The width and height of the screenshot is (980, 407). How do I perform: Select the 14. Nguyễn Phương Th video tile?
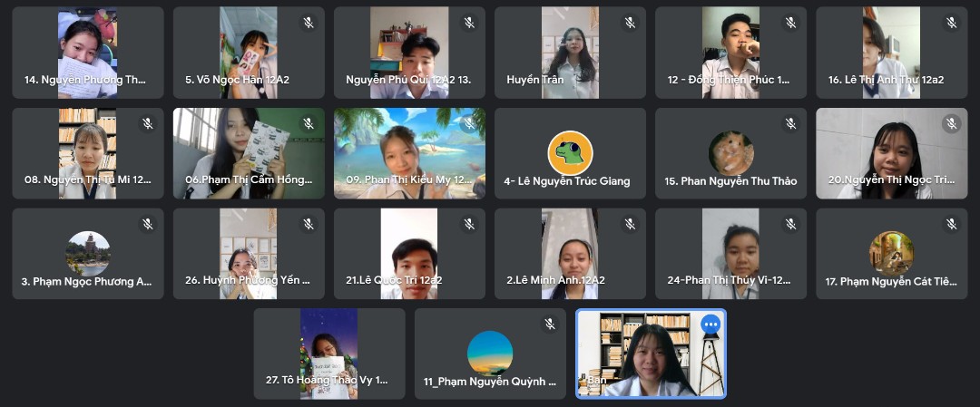[88, 53]
